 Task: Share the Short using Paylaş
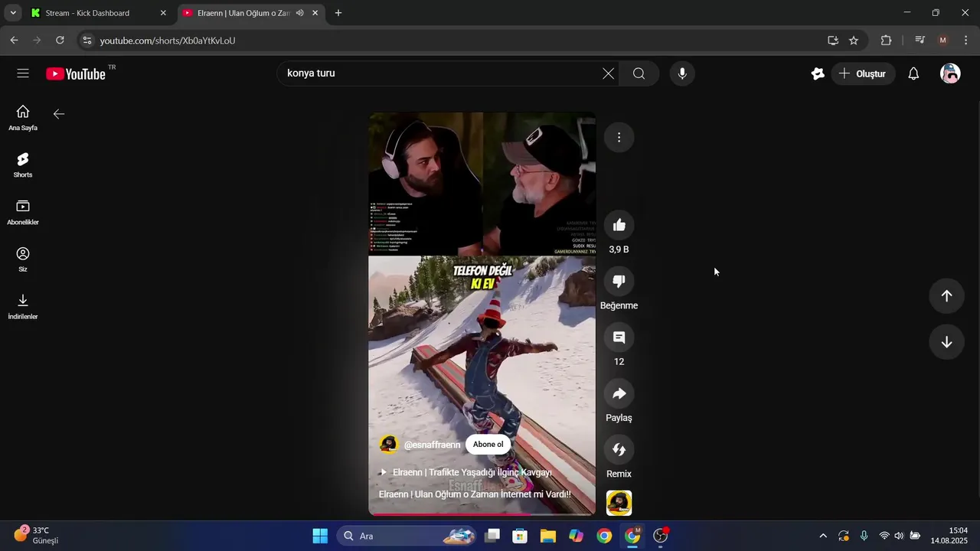click(x=619, y=393)
